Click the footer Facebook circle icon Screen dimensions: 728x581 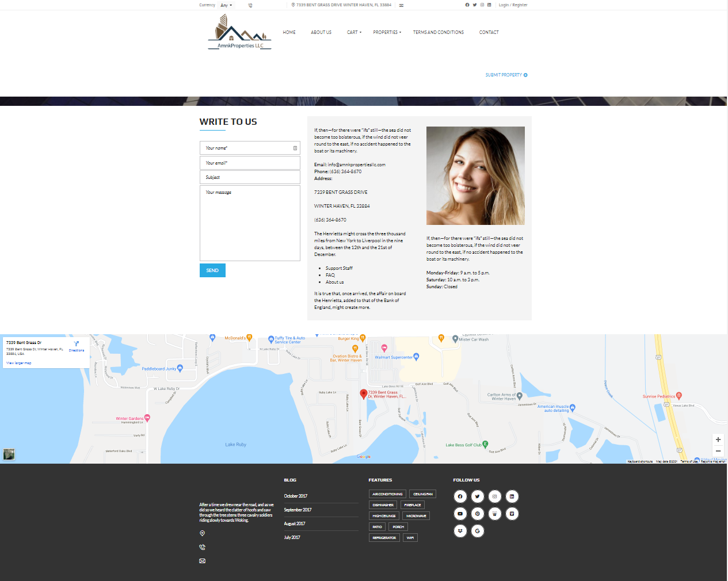pyautogui.click(x=460, y=496)
